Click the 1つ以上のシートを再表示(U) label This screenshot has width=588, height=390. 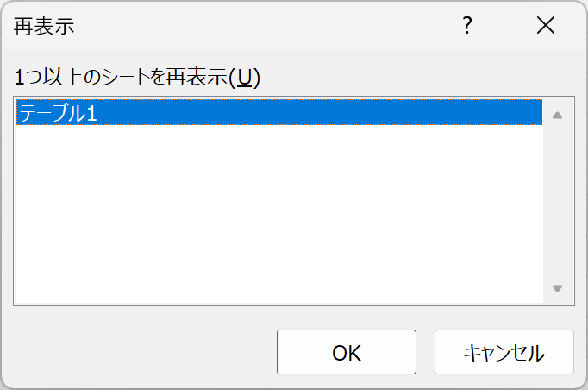pos(137,78)
